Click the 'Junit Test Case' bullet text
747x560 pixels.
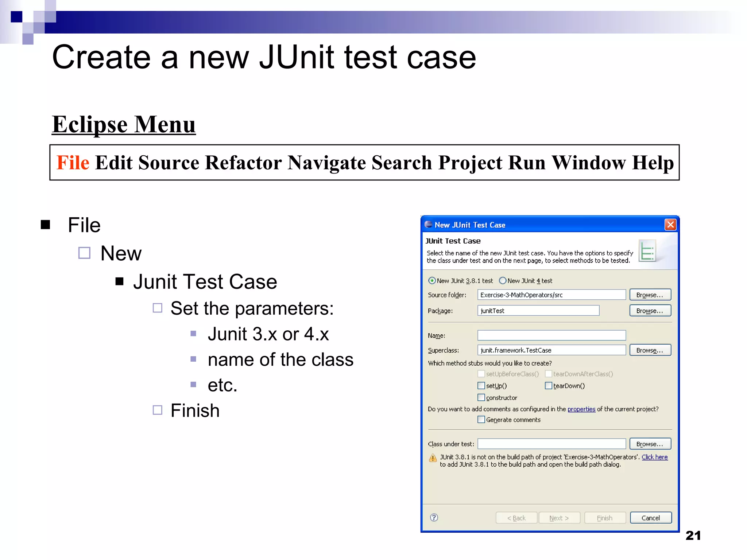(205, 281)
